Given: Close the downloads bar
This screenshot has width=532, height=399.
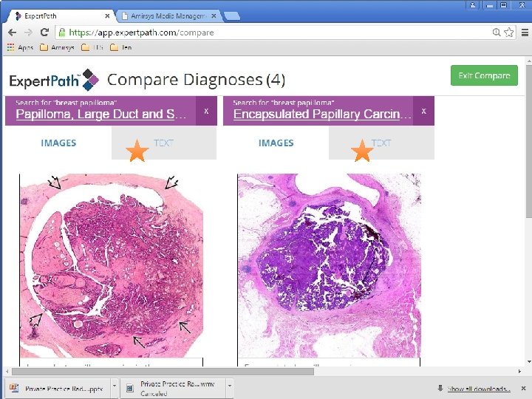Looking at the screenshot, I should click(523, 388).
